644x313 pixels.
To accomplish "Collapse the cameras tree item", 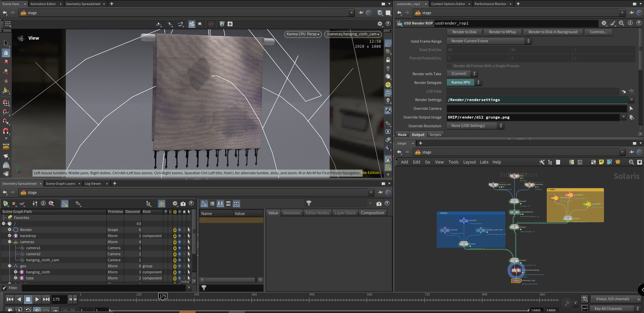I will [x=9, y=242].
